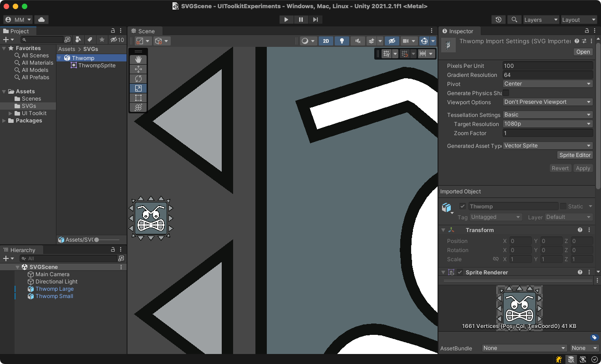This screenshot has height=364, width=601.
Task: Toggle the Project panel lock
Action: [113, 30]
